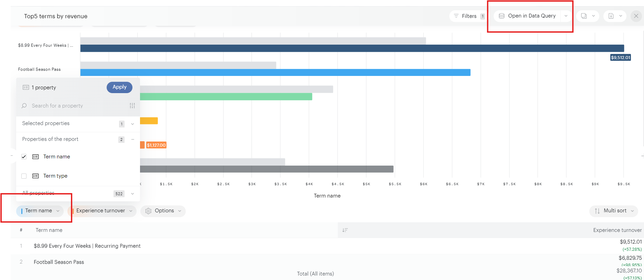Open the Term name dimension dropdown
Screen dimensions: 644x280
point(58,211)
